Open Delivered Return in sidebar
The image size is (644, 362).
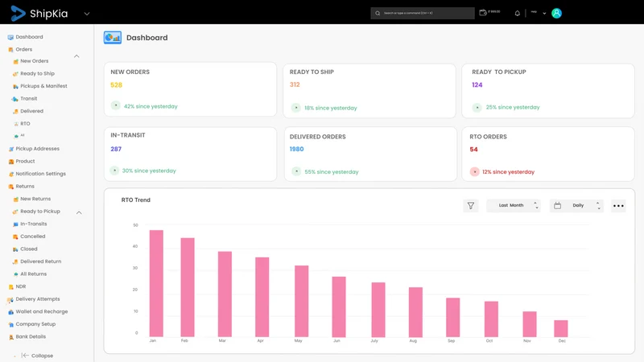pos(41,261)
